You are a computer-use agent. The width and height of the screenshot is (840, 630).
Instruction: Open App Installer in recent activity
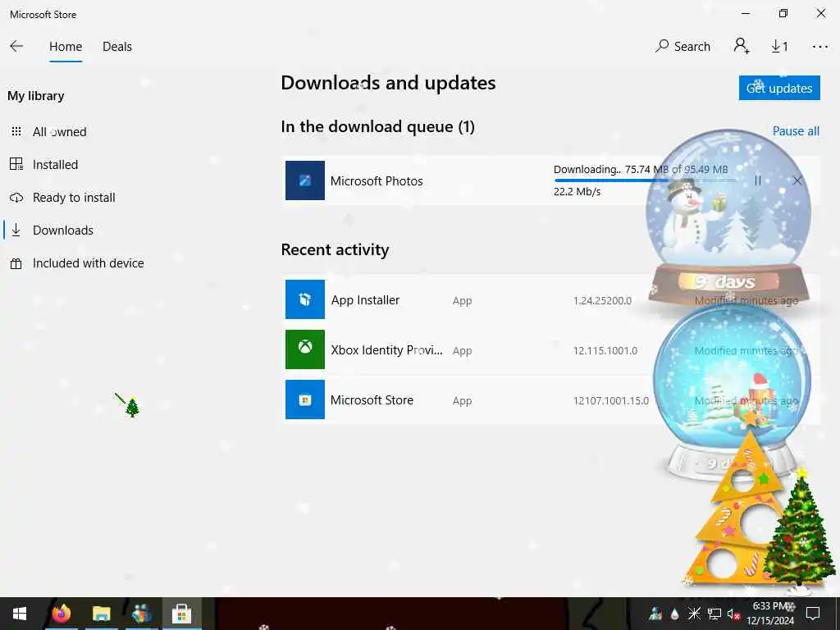[x=550, y=299]
